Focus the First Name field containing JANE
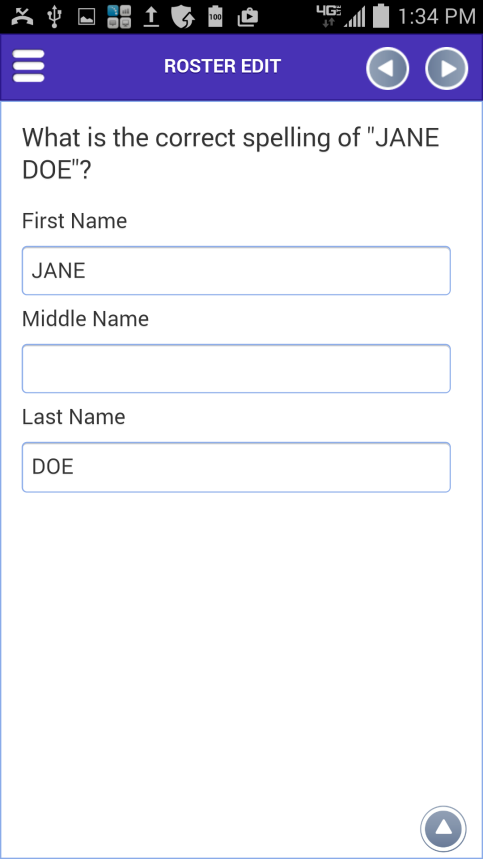 pos(236,271)
